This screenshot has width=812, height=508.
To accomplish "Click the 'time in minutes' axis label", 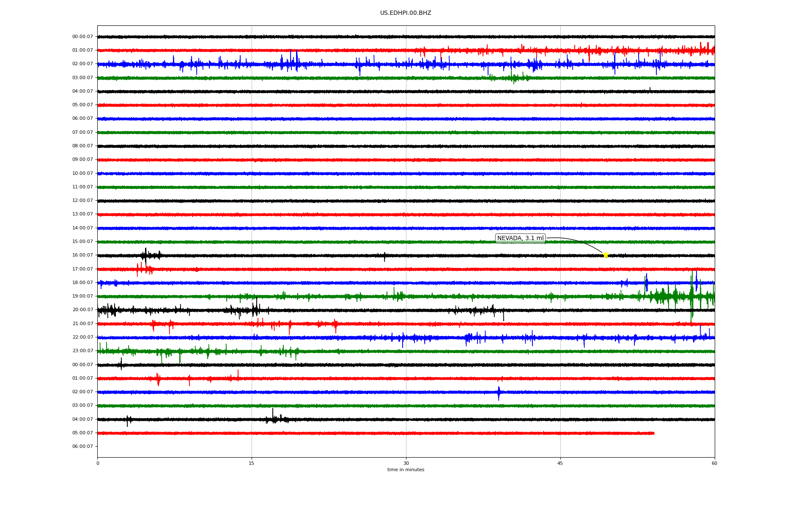I will coord(405,470).
